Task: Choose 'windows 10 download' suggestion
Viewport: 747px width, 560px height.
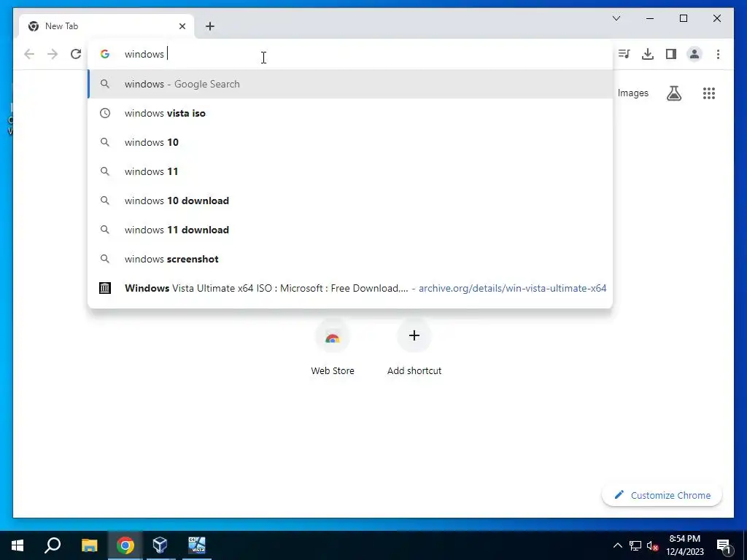Action: [x=350, y=201]
